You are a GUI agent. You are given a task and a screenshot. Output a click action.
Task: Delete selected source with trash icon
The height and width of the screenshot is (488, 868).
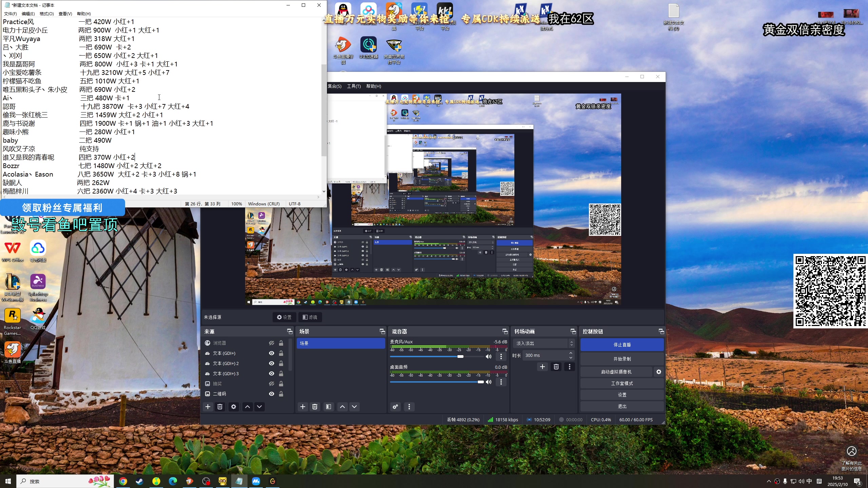(220, 407)
